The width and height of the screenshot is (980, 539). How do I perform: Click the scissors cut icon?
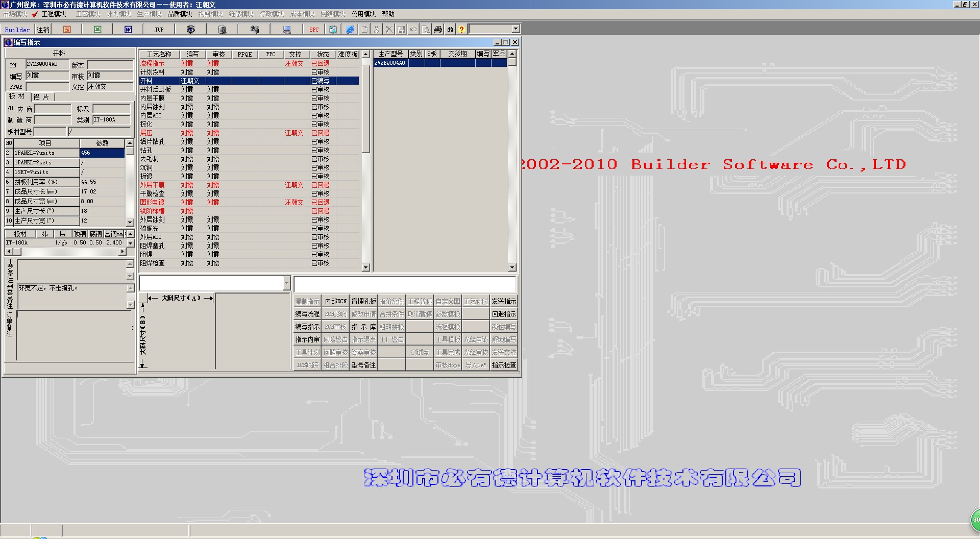(x=377, y=30)
